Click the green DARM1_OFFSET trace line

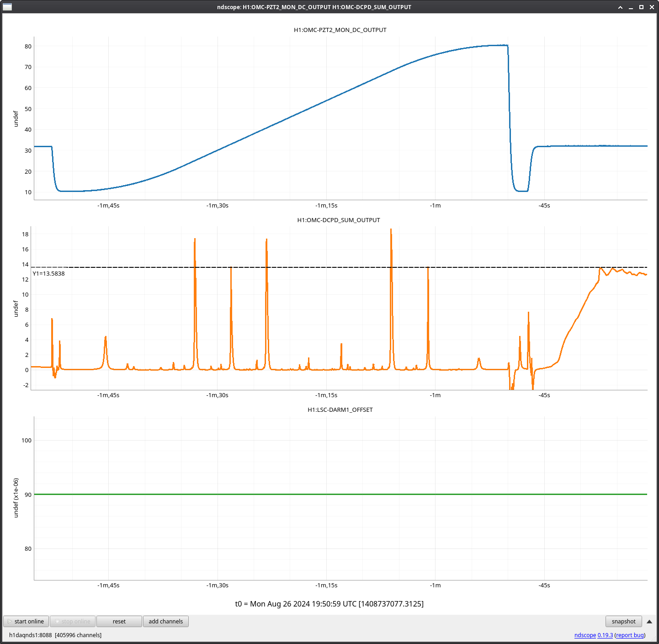tap(340, 494)
